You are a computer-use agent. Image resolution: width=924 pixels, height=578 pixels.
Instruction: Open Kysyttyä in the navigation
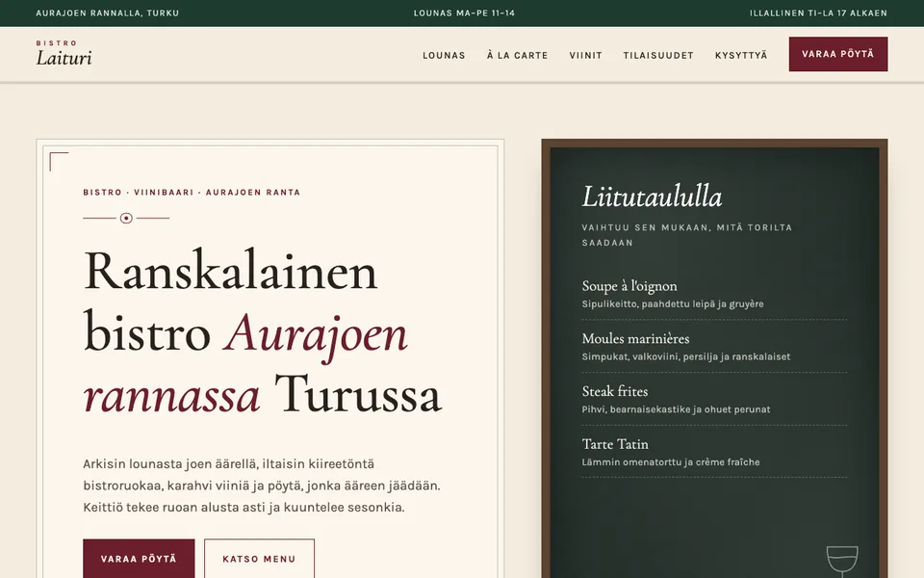click(x=741, y=56)
